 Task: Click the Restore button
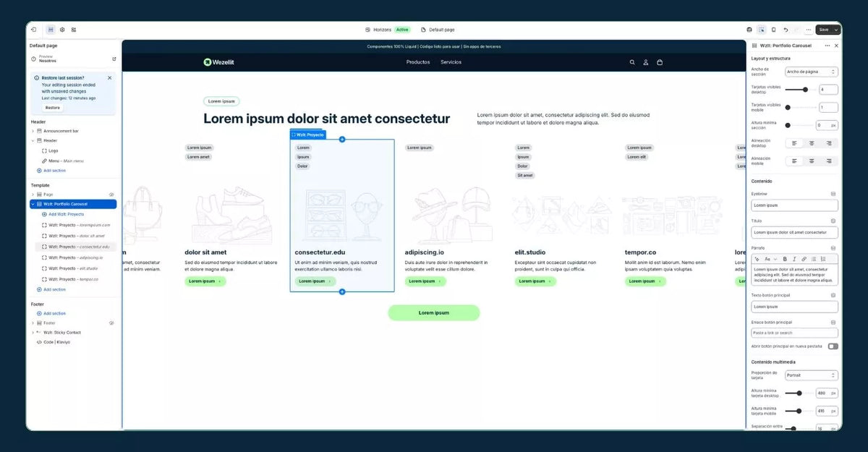[53, 107]
